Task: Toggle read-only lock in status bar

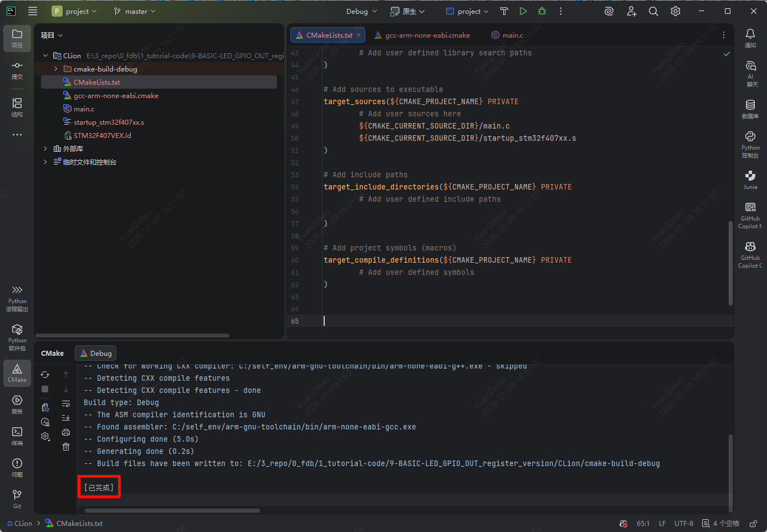Action: click(x=753, y=524)
